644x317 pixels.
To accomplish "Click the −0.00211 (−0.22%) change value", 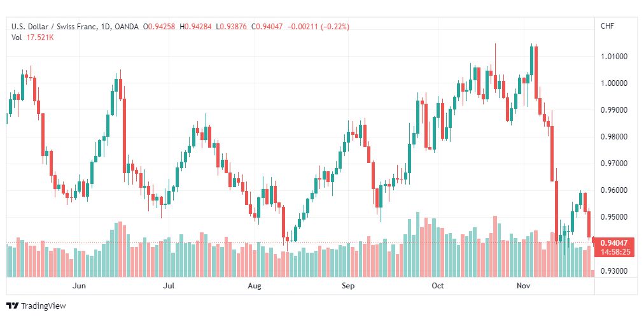I will coord(319,27).
